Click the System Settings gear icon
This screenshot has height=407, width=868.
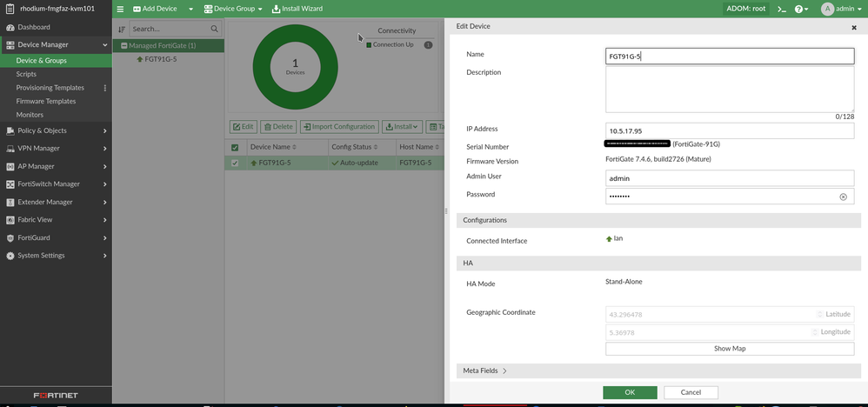(x=10, y=256)
